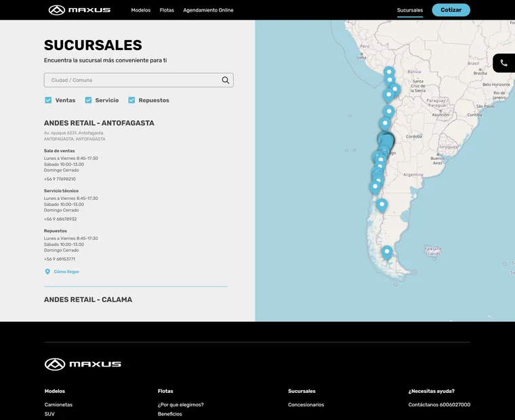Viewport: 515px width, 420px height.
Task: Open the Flotas menu
Action: (167, 10)
